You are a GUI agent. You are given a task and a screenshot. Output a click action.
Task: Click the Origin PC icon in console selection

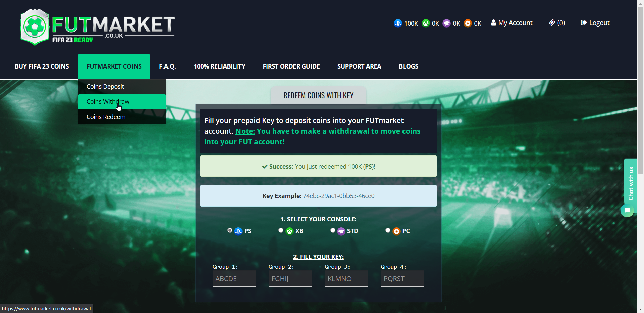pyautogui.click(x=396, y=231)
